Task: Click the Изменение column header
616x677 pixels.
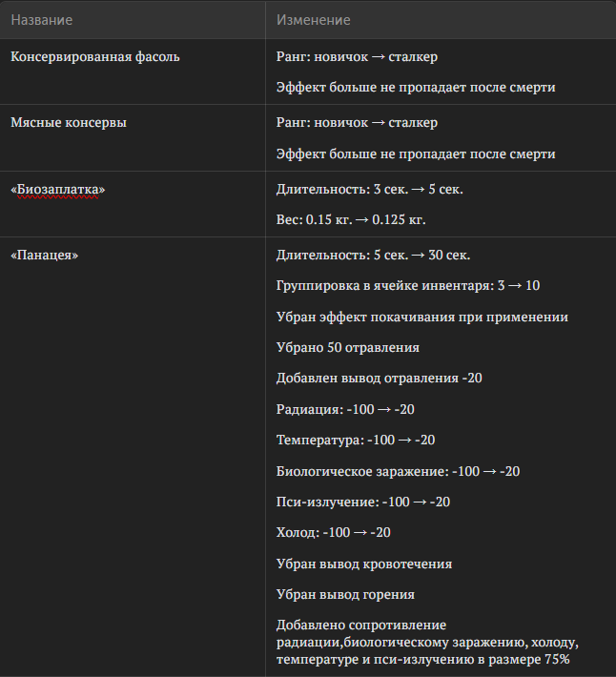Action: tap(314, 20)
